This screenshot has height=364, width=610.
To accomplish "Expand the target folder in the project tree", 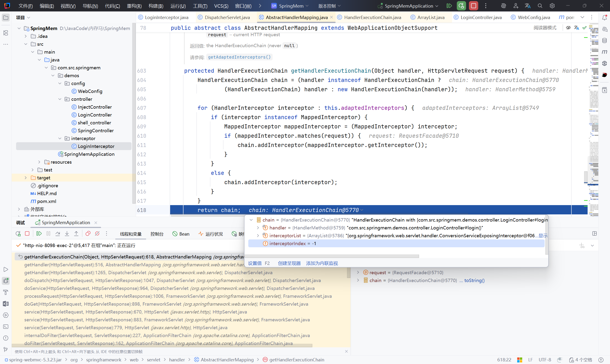I will [25, 178].
